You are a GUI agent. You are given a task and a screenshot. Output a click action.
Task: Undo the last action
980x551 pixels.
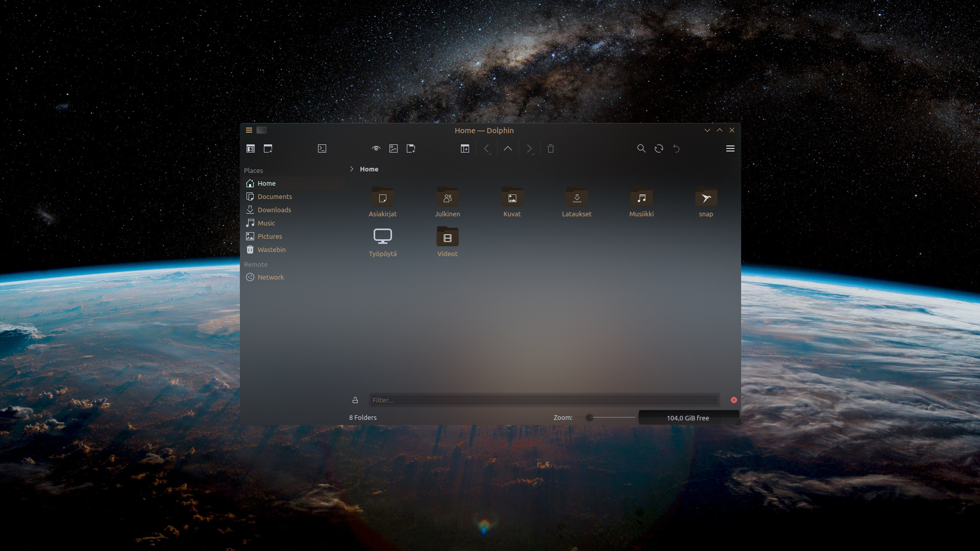point(676,148)
